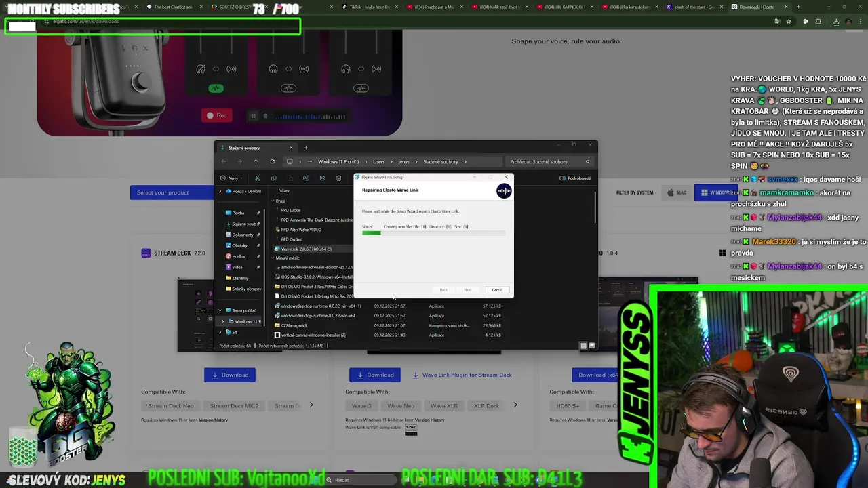Select the Hudba folder in sidebar
The image size is (868, 488).
pos(238,256)
